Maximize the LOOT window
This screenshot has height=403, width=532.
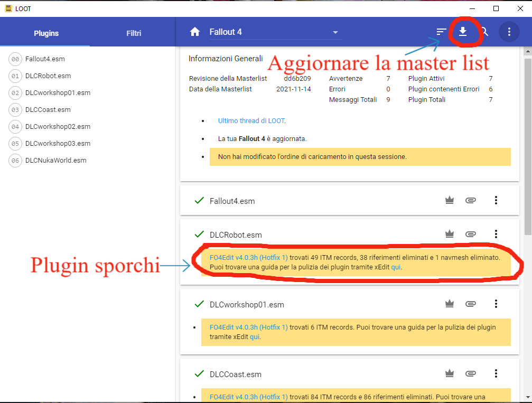(x=496, y=8)
